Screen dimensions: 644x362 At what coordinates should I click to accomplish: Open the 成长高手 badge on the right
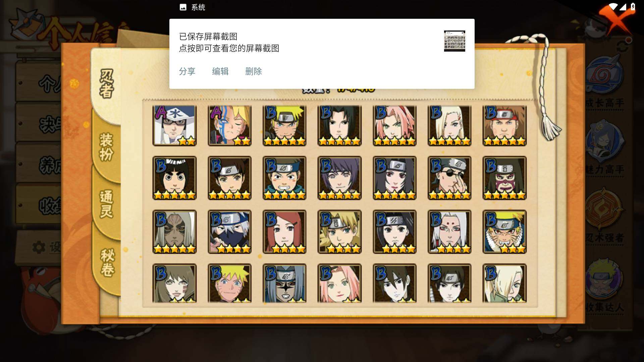tap(605, 84)
